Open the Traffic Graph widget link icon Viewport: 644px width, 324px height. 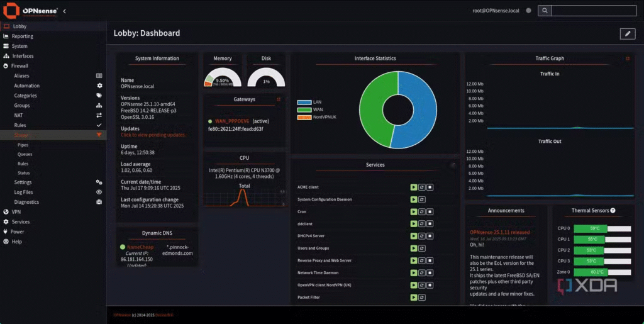[627, 59]
